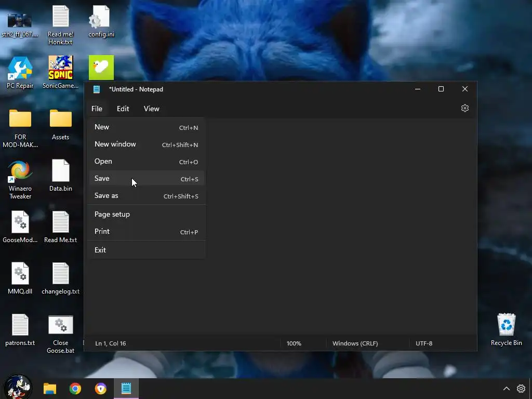Close the Notepad window
The width and height of the screenshot is (532, 399).
tap(465, 89)
